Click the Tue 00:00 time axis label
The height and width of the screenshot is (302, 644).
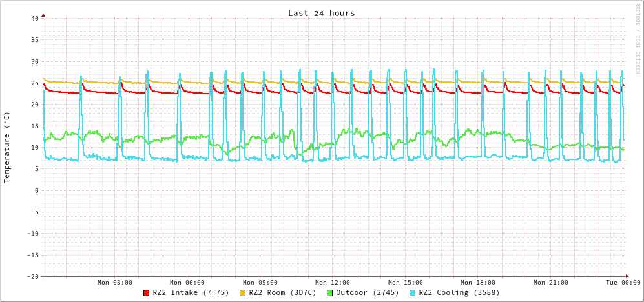click(623, 283)
